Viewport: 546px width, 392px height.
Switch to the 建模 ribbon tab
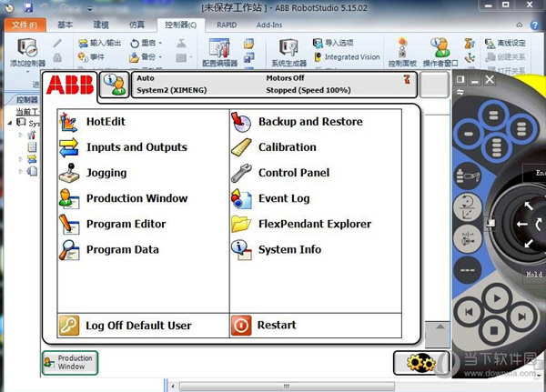101,25
